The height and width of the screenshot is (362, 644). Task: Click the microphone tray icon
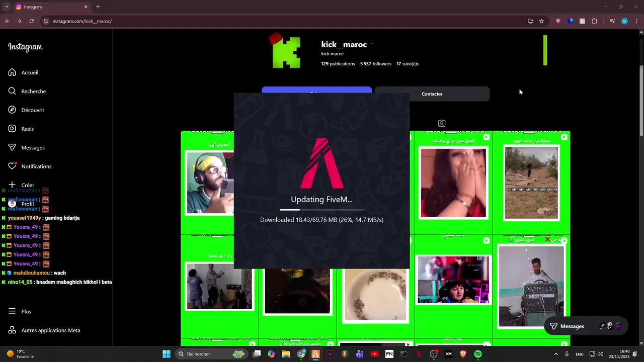coord(567,354)
